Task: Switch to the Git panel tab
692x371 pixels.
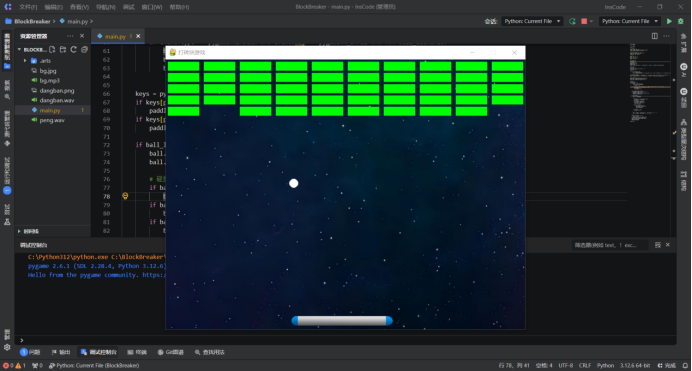Action: (171, 352)
